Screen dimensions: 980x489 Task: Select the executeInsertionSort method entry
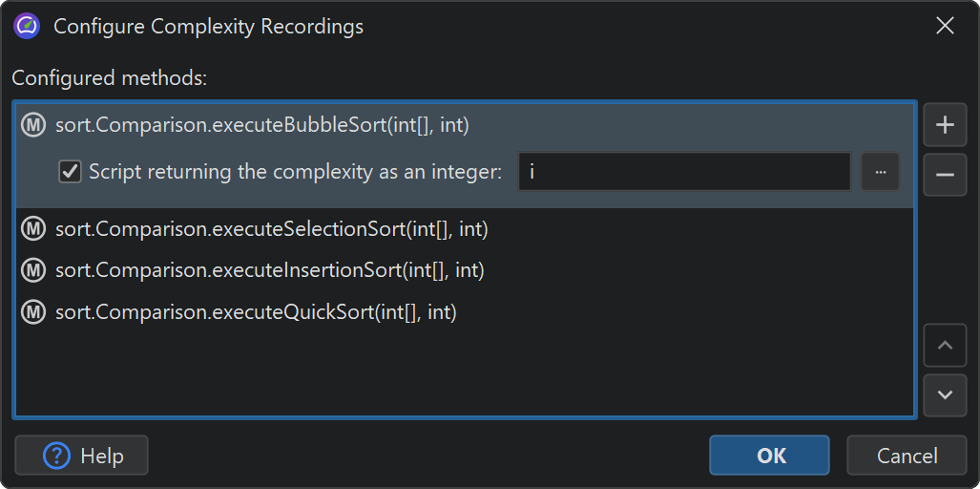270,270
